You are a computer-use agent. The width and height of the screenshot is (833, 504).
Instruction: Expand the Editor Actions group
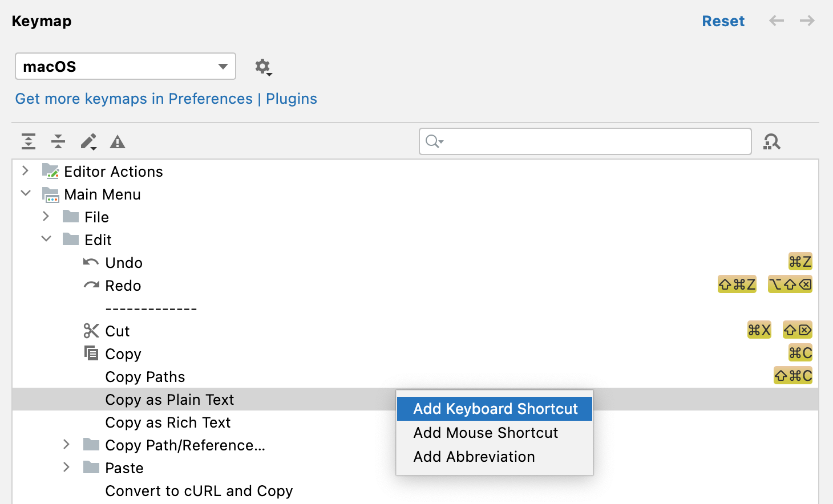click(x=25, y=171)
